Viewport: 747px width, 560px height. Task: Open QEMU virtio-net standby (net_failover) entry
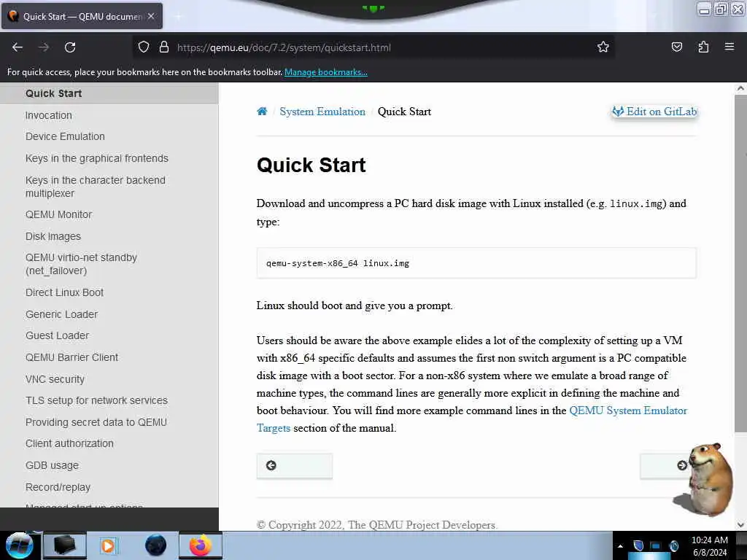81,264
